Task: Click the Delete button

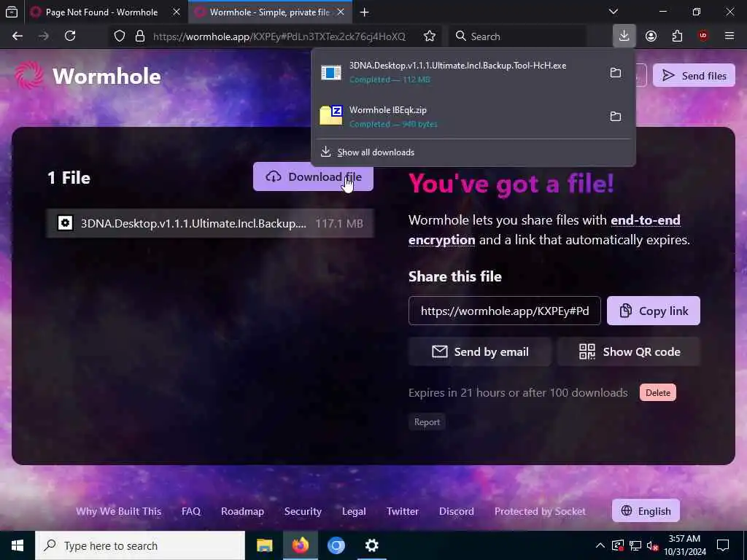Action: (657, 393)
